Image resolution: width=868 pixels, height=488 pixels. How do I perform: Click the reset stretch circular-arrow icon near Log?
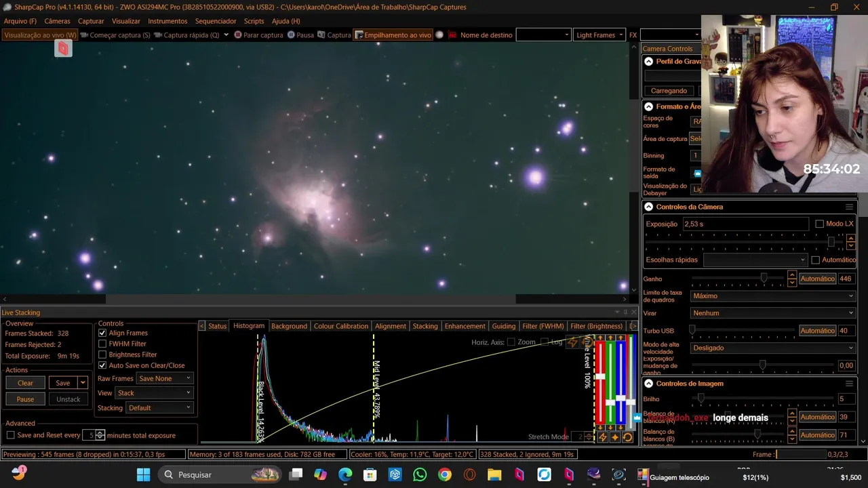coord(587,342)
